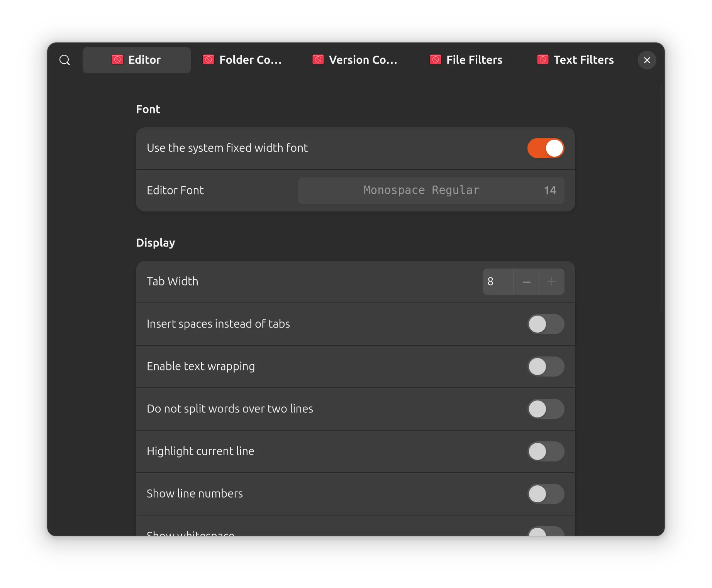Viewport: 712px width, 588px height.
Task: Toggle the Show whitespace switch
Action: (546, 532)
